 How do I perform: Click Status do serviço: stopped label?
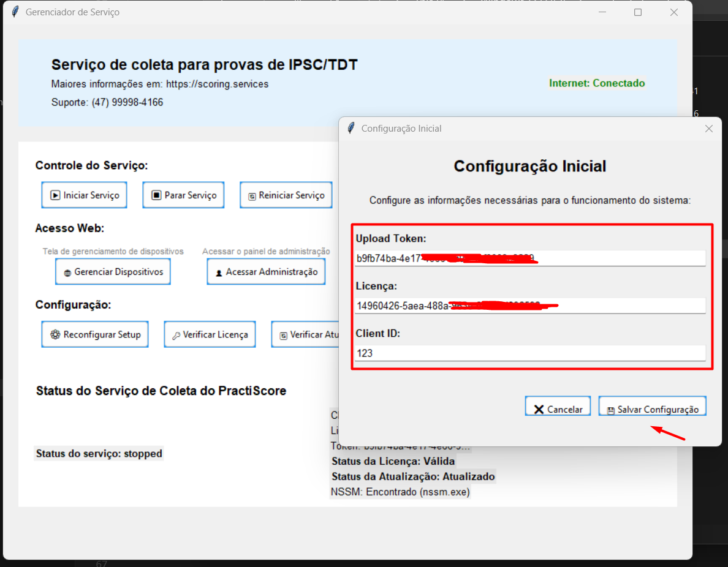tap(99, 453)
